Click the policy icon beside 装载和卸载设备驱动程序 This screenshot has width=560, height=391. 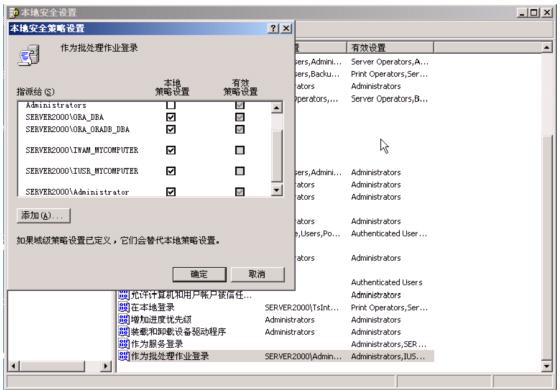pyautogui.click(x=124, y=331)
